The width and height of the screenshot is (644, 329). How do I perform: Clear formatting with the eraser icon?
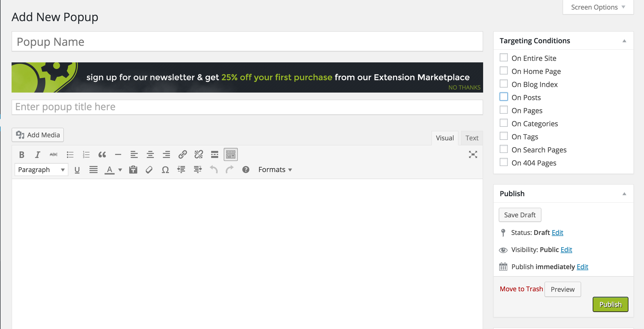149,170
